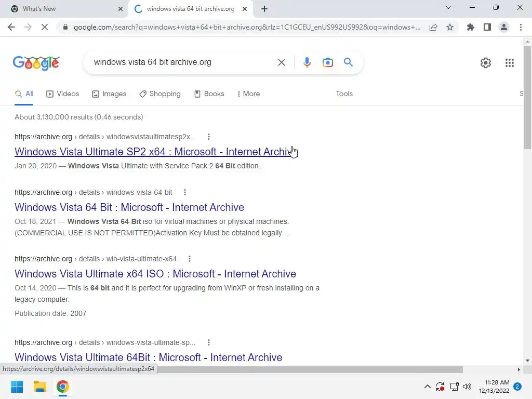
Task: Clear the Google search box text
Action: [281, 62]
